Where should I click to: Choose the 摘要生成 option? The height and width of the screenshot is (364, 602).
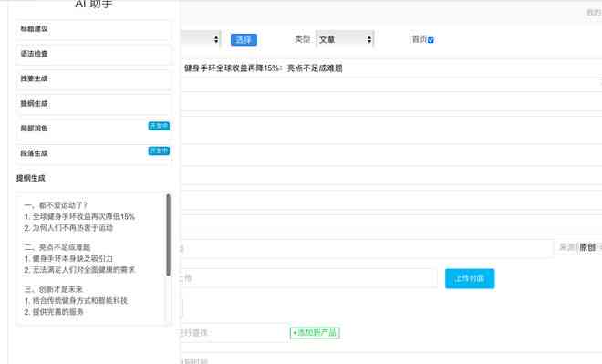click(x=93, y=79)
